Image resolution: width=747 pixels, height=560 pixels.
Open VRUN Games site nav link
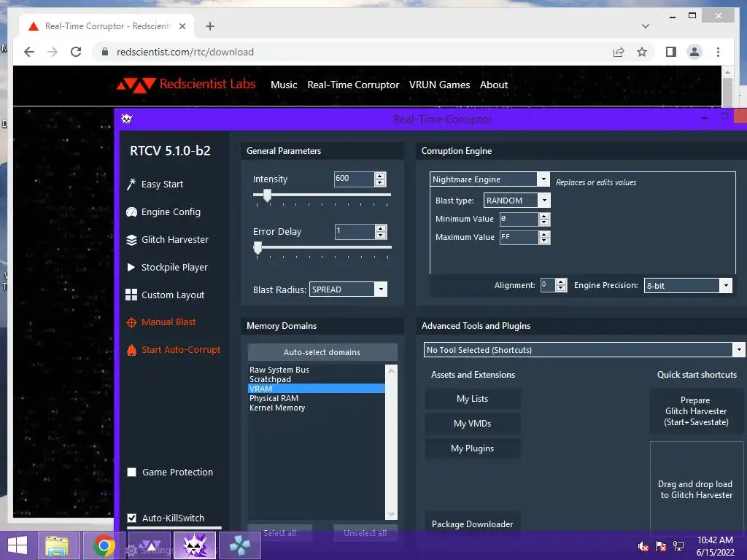(439, 85)
